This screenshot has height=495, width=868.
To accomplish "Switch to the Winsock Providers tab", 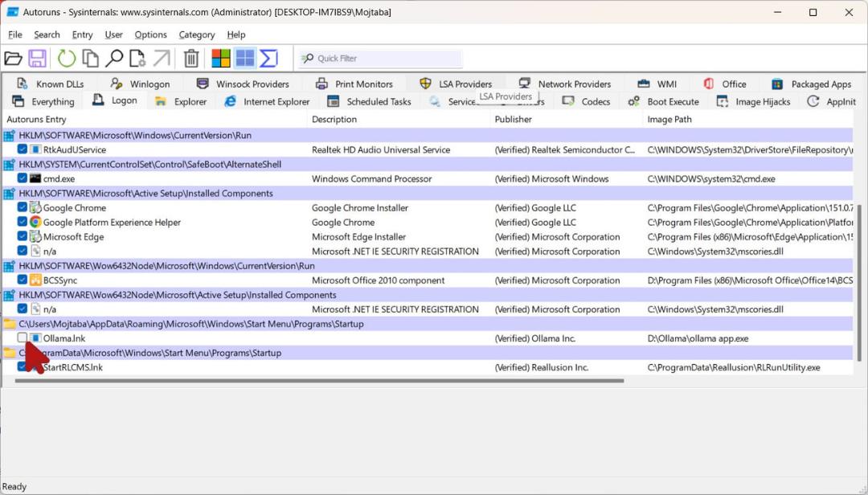I will click(243, 84).
